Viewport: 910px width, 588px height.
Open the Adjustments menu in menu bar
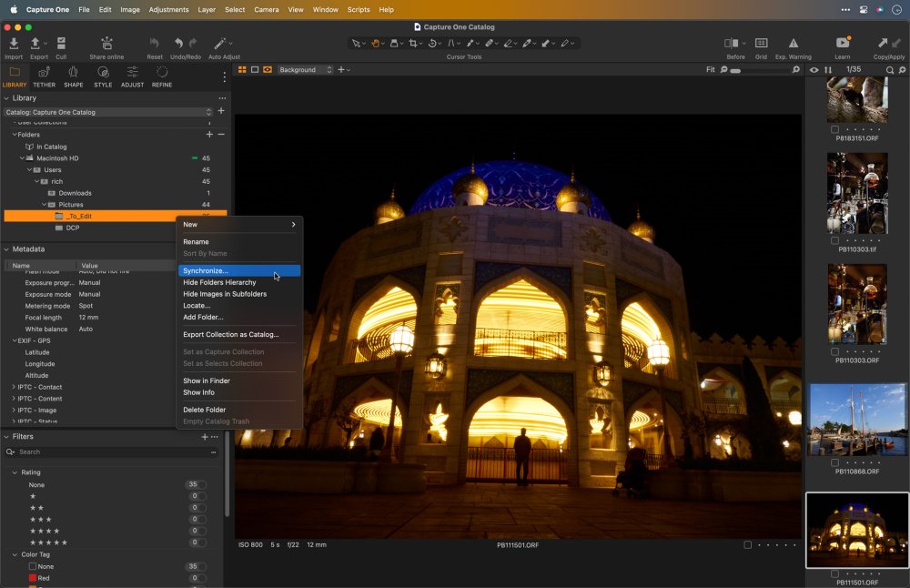pyautogui.click(x=167, y=9)
